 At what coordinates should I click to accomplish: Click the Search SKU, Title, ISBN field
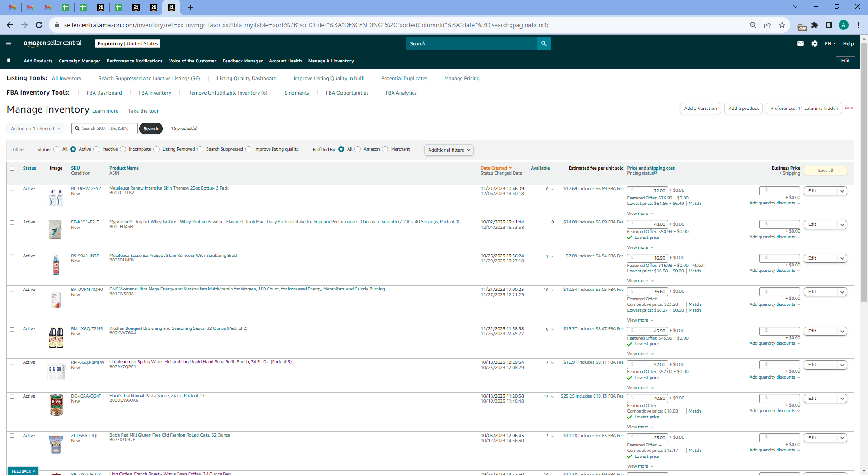pos(104,128)
